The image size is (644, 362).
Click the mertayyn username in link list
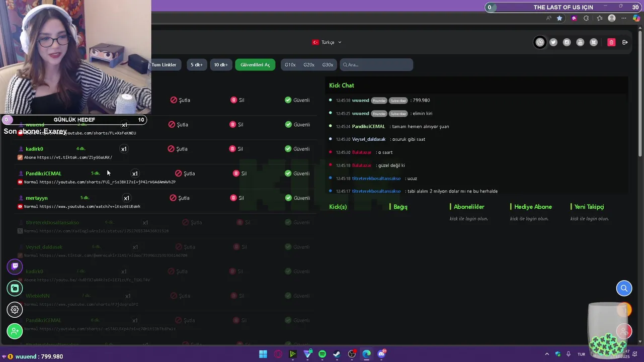point(37,198)
